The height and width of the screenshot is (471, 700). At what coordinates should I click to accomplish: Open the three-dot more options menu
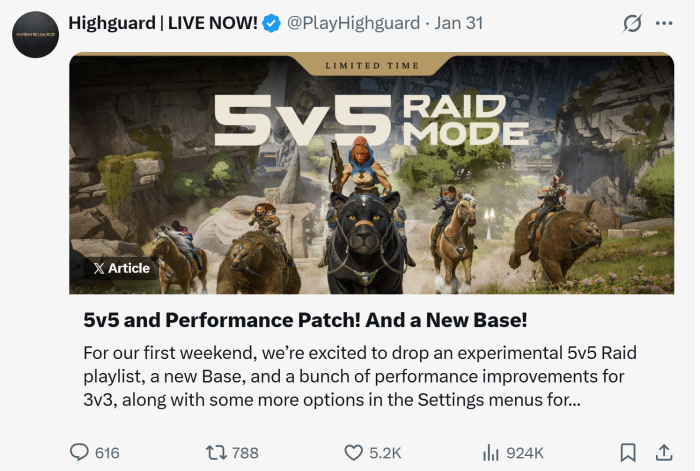[664, 23]
